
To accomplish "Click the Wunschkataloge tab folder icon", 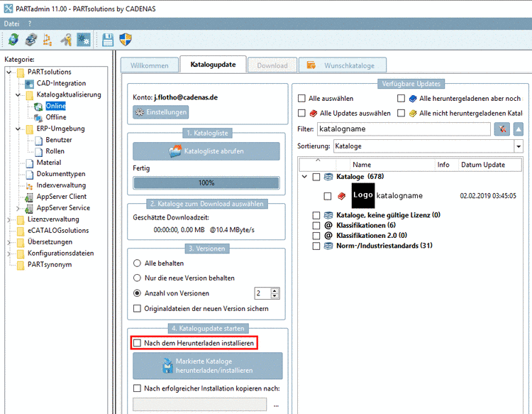I will [311, 65].
